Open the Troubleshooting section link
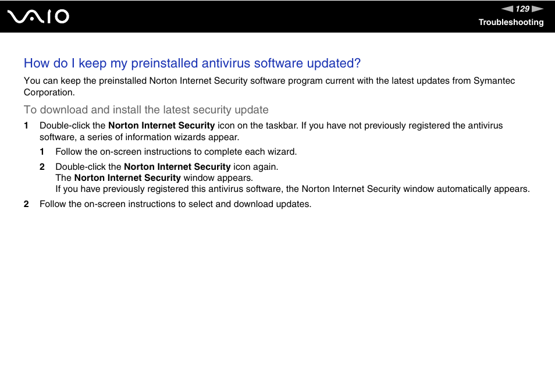Screen dimensions: 555x392 coord(511,22)
